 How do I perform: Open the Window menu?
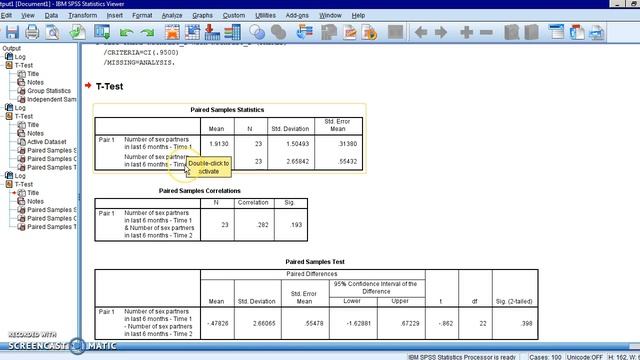click(330, 16)
